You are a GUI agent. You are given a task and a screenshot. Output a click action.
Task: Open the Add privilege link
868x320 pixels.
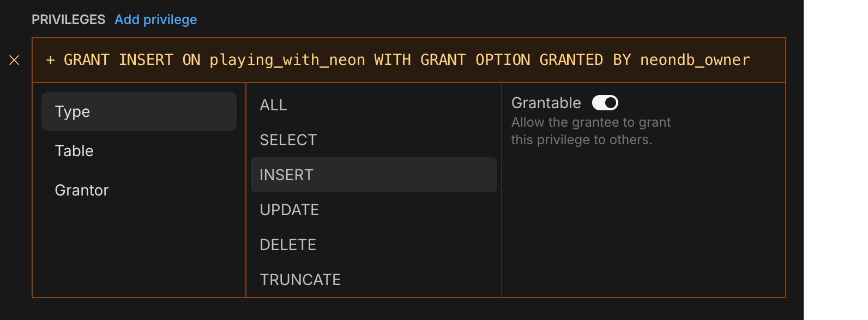click(x=155, y=20)
